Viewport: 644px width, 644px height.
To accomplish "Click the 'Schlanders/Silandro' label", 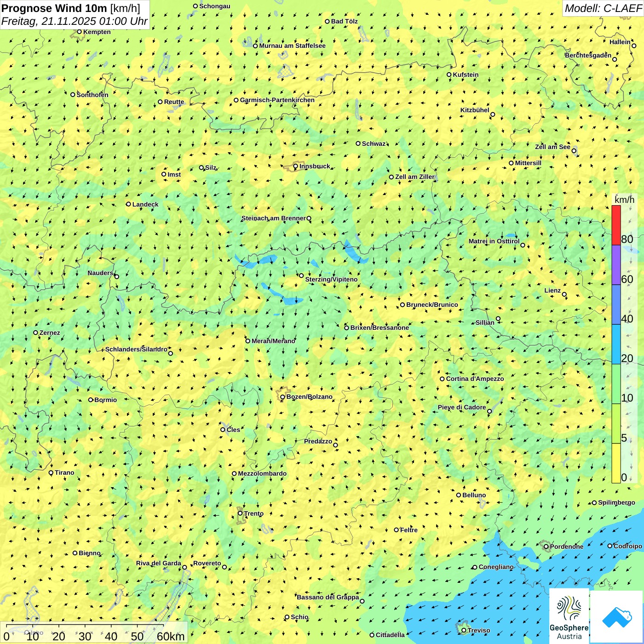I will pos(136,349).
